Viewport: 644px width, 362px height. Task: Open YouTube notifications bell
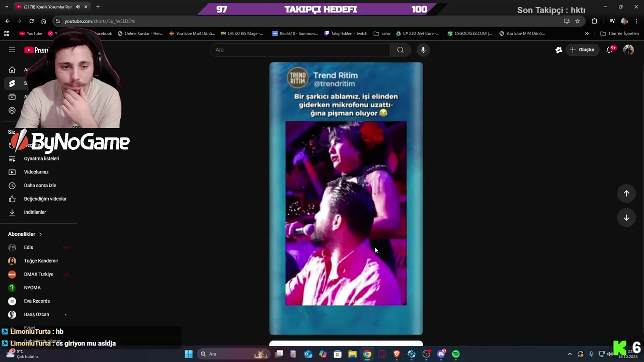tap(609, 50)
